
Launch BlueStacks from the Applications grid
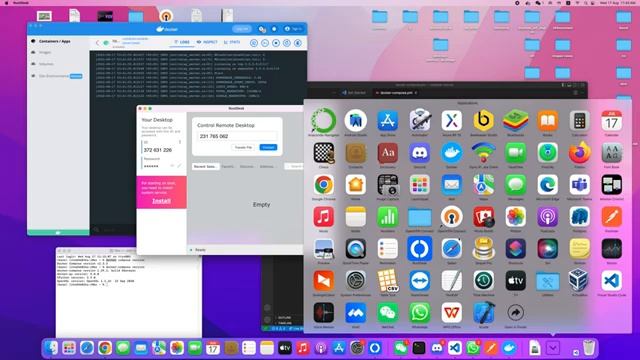click(516, 121)
